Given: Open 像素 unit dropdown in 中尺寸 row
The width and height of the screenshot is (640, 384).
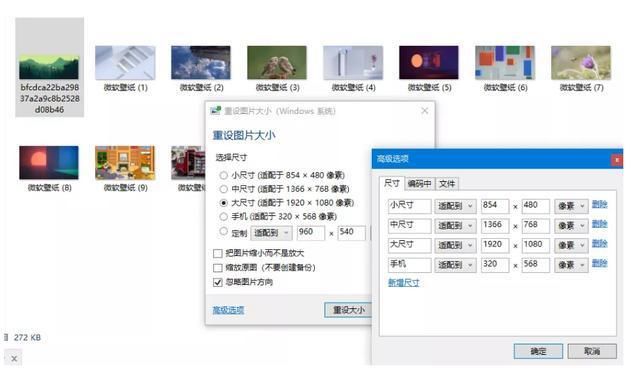Looking at the screenshot, I should [x=571, y=226].
